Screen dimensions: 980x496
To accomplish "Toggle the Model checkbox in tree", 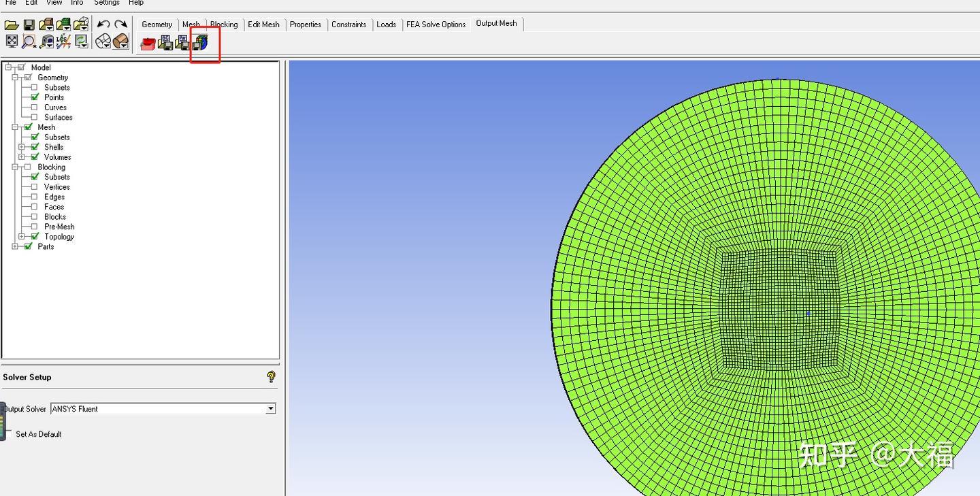I will 21,67.
